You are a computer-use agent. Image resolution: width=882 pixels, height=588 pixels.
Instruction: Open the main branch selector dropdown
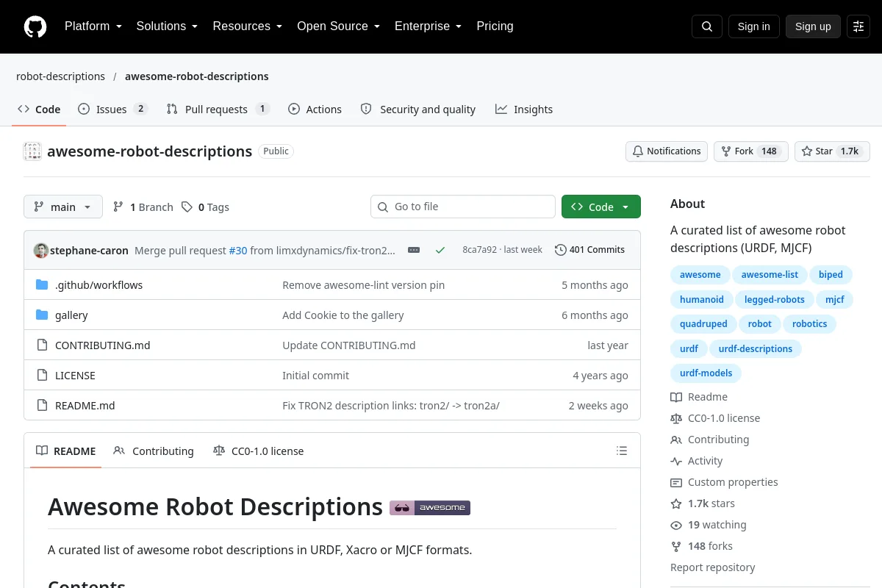click(63, 207)
